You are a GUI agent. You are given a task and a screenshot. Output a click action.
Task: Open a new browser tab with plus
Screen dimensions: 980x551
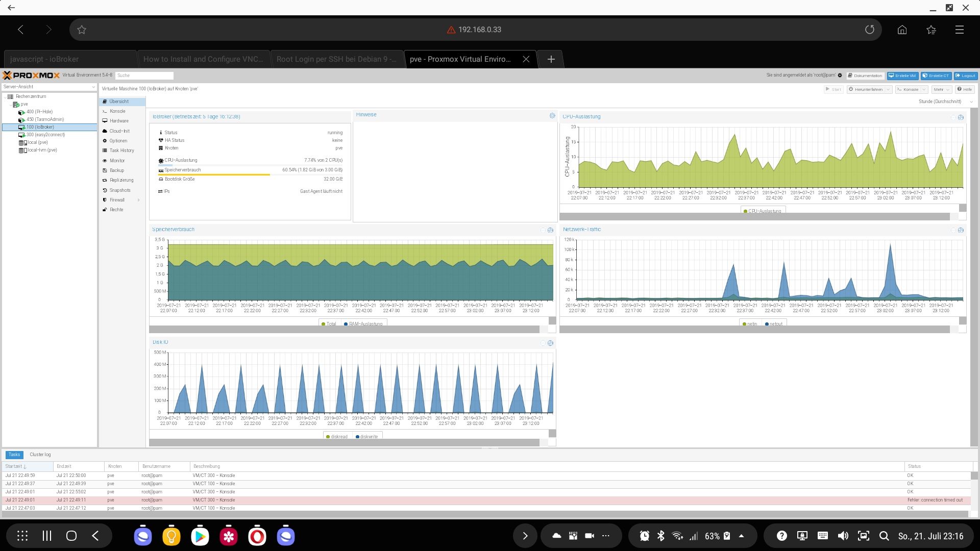pos(551,59)
